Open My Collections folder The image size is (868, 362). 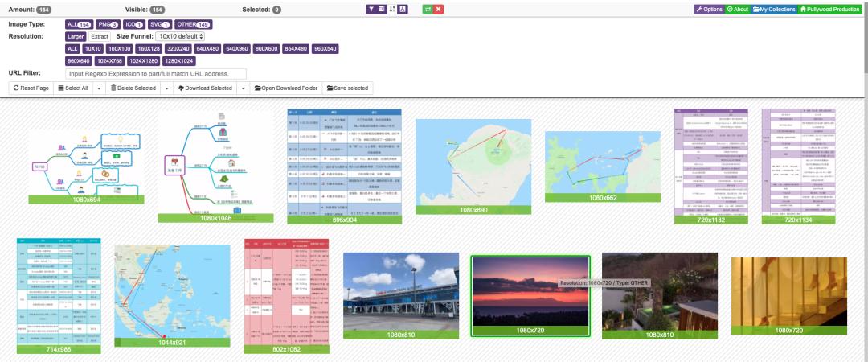pyautogui.click(x=773, y=10)
